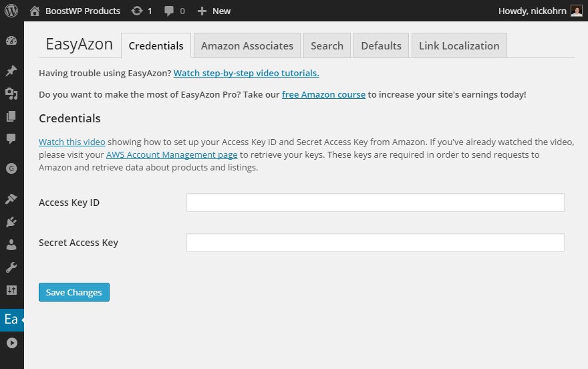Open Posts pushpin icon in sidebar
Image resolution: width=588 pixels, height=369 pixels.
point(11,70)
